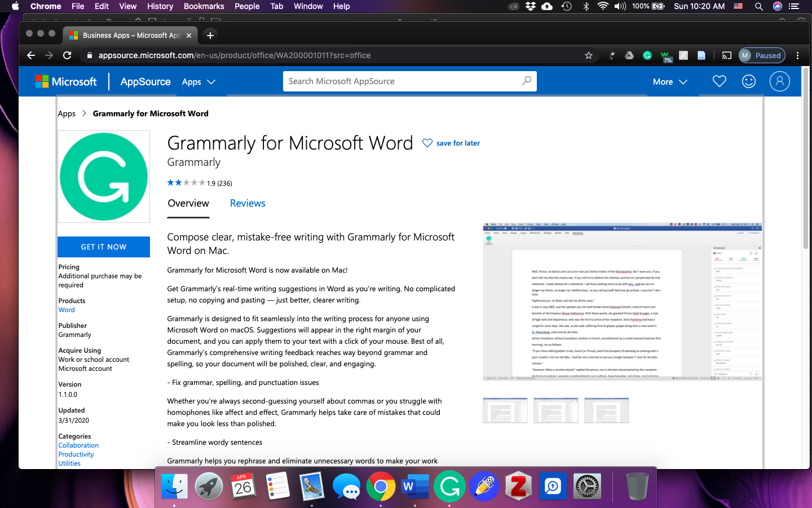This screenshot has height=508, width=812.
Task: Open Chrome's three-dot options menu
Action: click(x=798, y=55)
